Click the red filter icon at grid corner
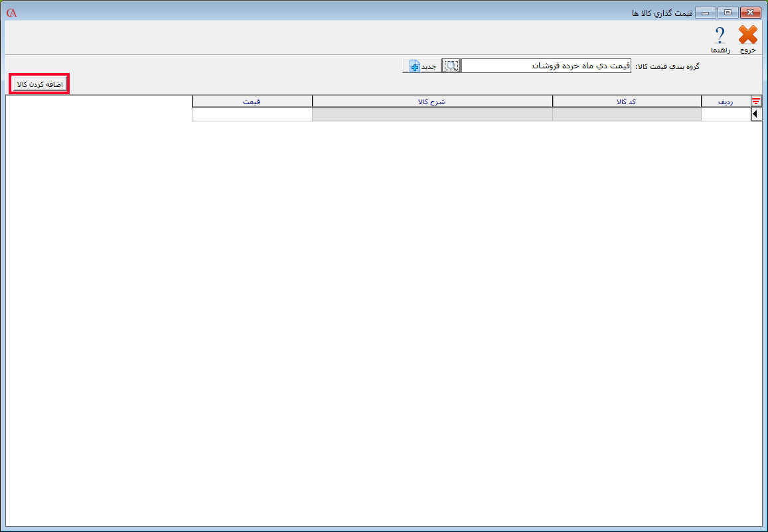The height and width of the screenshot is (532, 768). (755, 101)
